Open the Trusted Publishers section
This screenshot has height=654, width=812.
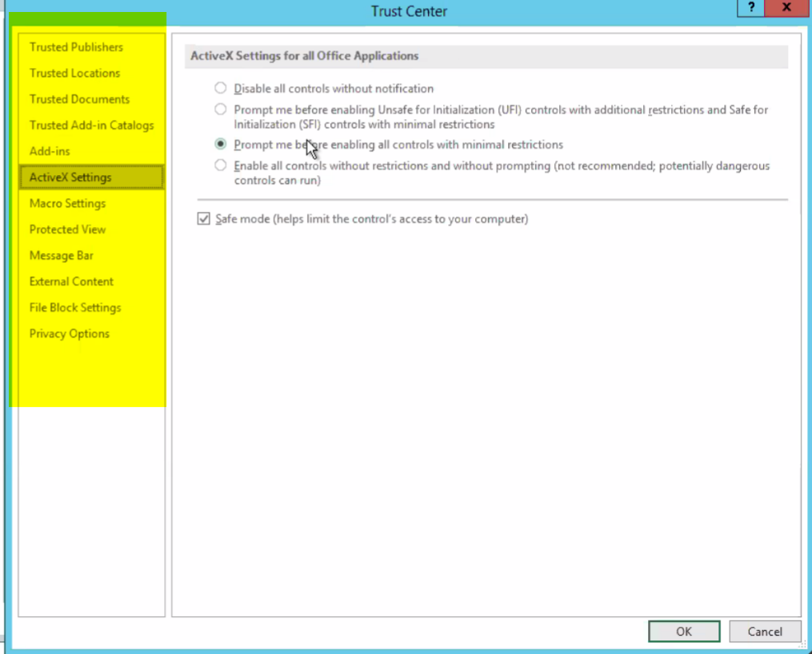(76, 47)
